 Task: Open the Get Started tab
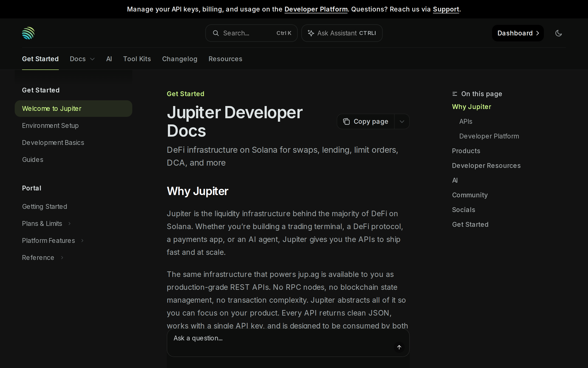tap(40, 59)
